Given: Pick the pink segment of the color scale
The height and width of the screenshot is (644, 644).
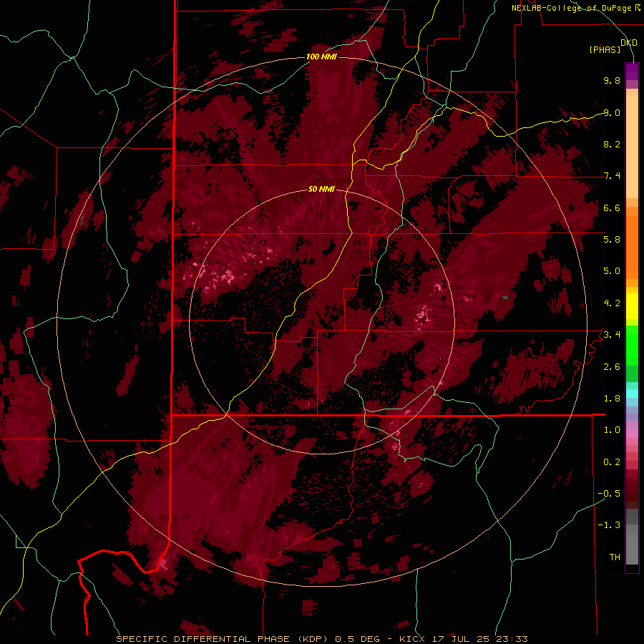Looking at the screenshot, I should (x=632, y=434).
